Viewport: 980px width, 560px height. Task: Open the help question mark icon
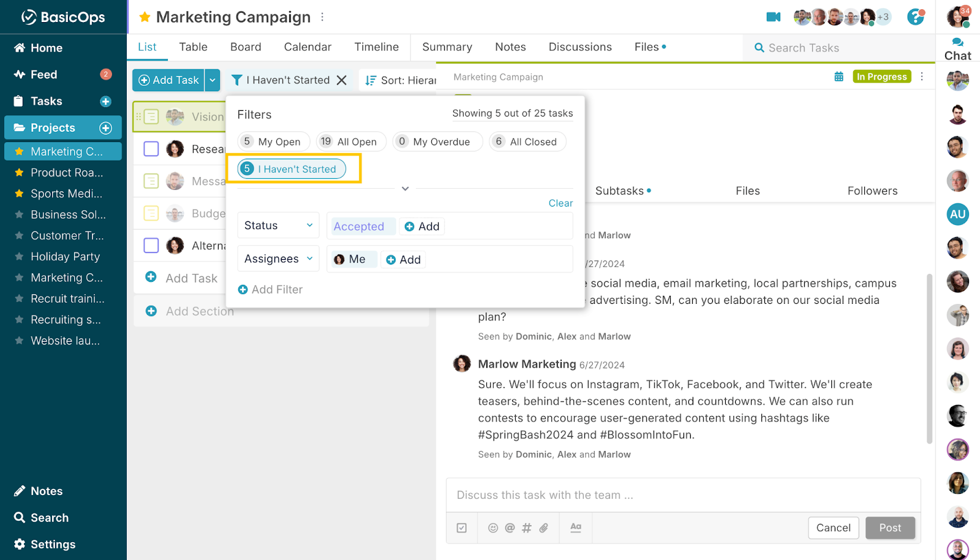(915, 17)
